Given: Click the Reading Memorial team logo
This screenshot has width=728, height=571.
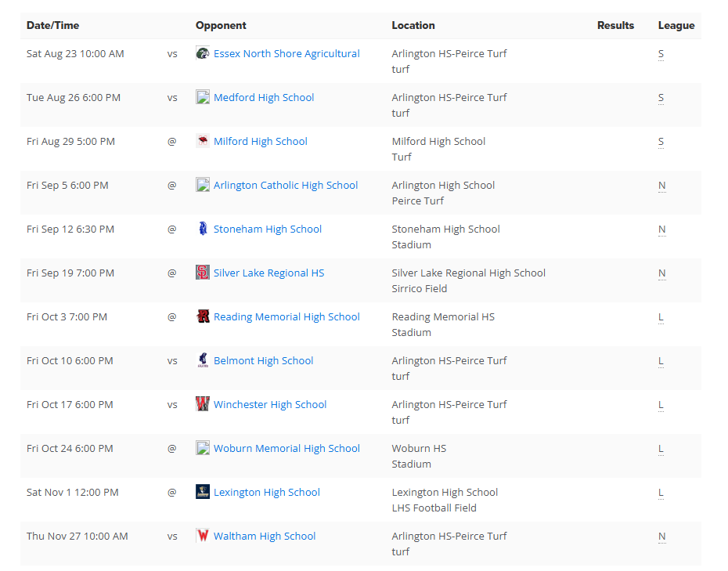Looking at the screenshot, I should coord(203,316).
